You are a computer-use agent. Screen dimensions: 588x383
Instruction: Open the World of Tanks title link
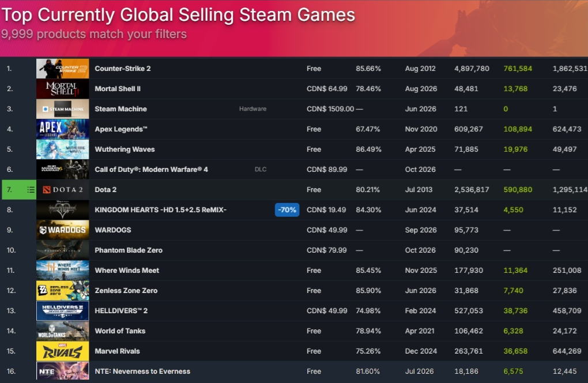point(120,331)
